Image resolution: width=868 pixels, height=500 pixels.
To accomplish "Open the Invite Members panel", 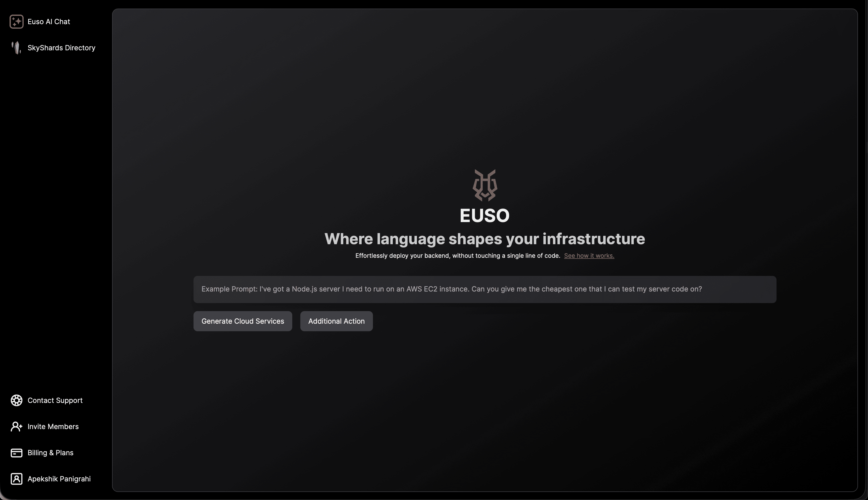I will (x=53, y=427).
